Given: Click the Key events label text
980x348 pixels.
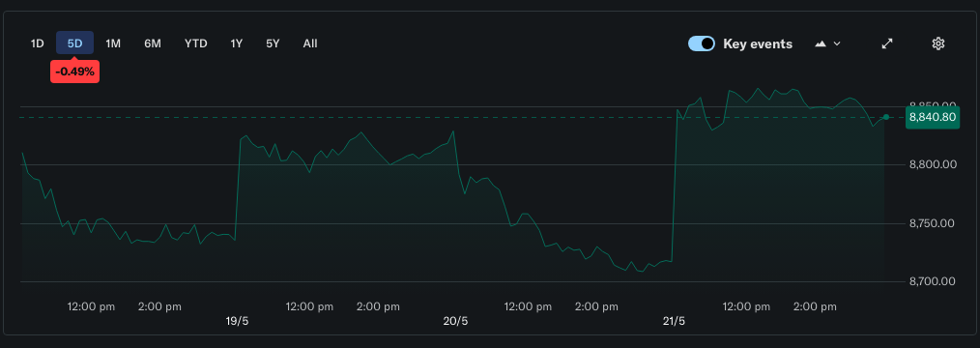Looking at the screenshot, I should pyautogui.click(x=758, y=43).
